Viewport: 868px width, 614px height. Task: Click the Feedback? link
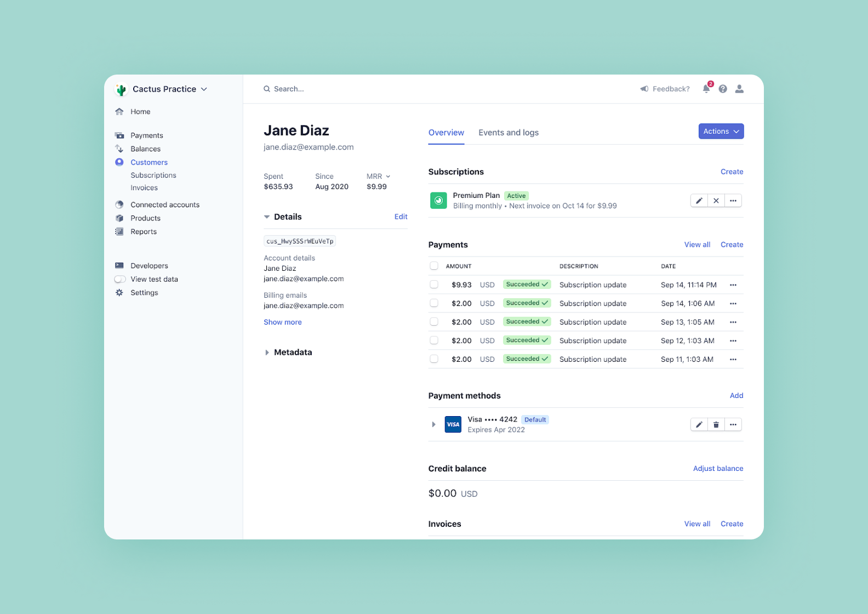671,89
